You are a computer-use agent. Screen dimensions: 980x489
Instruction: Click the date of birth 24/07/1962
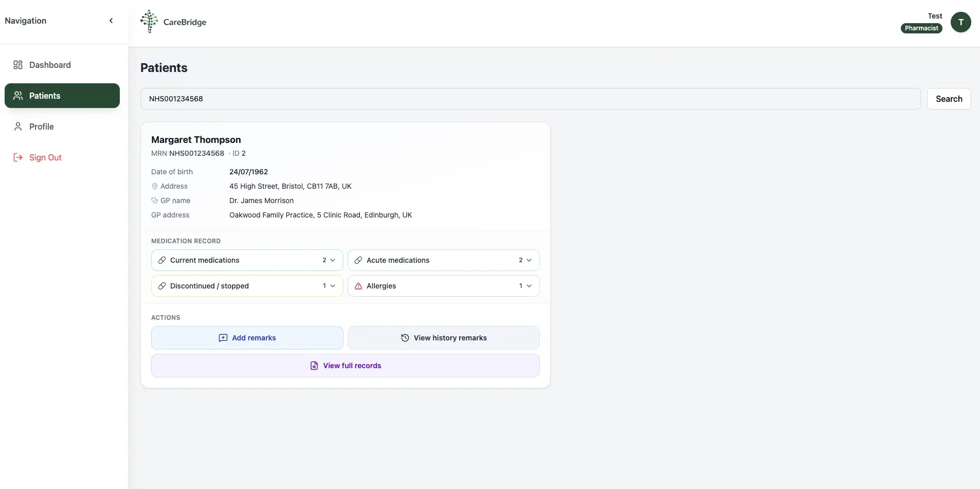tap(249, 172)
